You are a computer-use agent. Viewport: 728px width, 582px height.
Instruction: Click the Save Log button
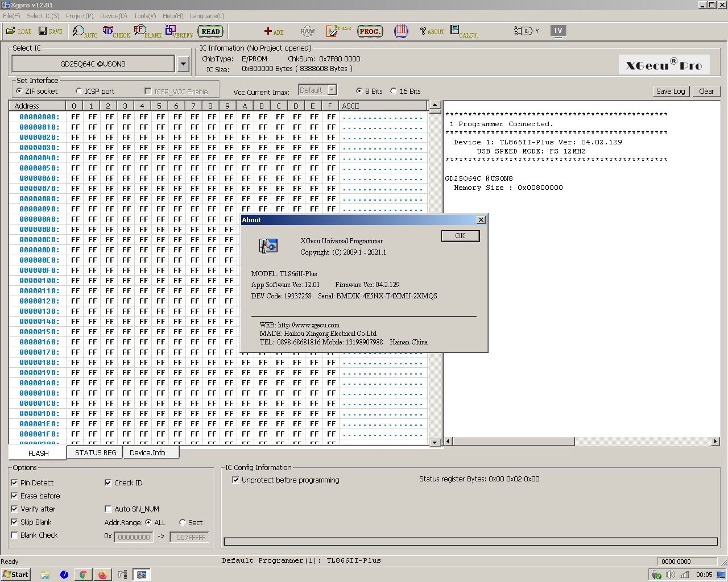671,91
